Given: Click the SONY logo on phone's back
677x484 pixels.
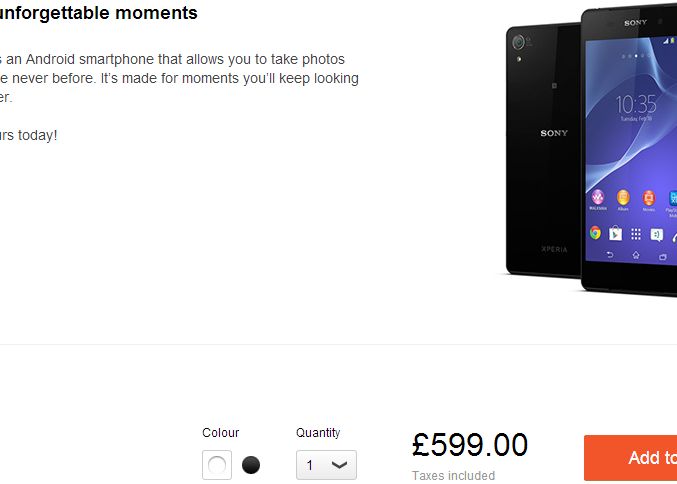Looking at the screenshot, I should (554, 133).
